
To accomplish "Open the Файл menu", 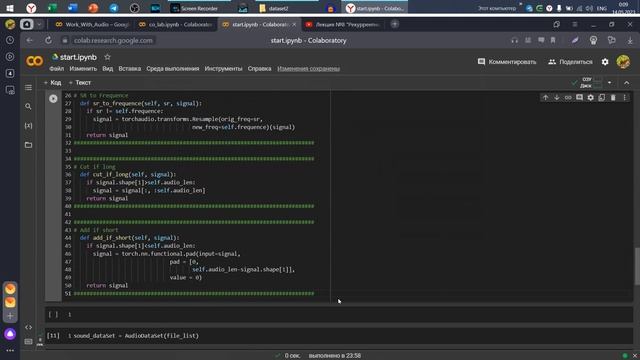I will (x=57, y=69).
